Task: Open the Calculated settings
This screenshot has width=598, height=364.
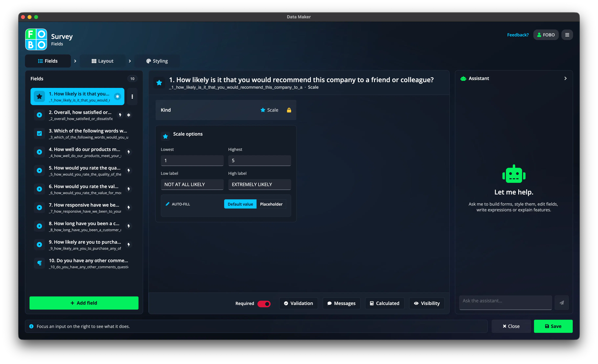Action: click(385, 303)
